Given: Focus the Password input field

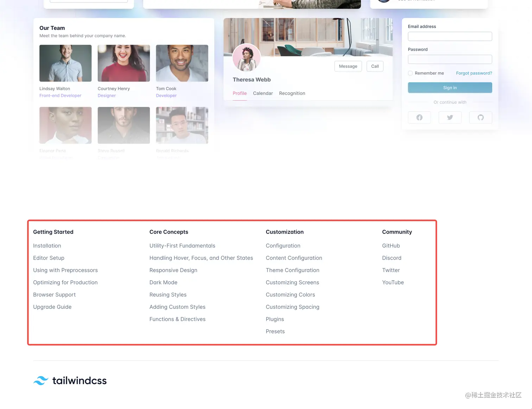Looking at the screenshot, I should 450,59.
